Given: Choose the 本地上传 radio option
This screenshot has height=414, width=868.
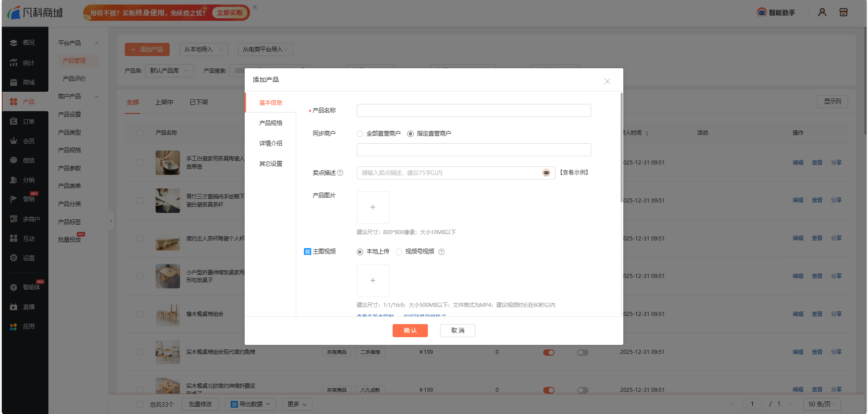Looking at the screenshot, I should click(360, 252).
